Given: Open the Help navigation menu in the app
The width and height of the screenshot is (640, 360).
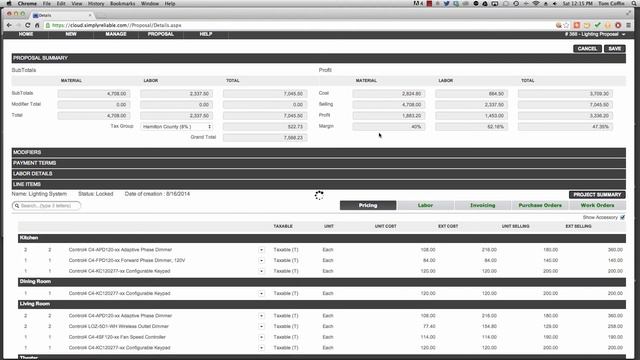Looking at the screenshot, I should (206, 34).
